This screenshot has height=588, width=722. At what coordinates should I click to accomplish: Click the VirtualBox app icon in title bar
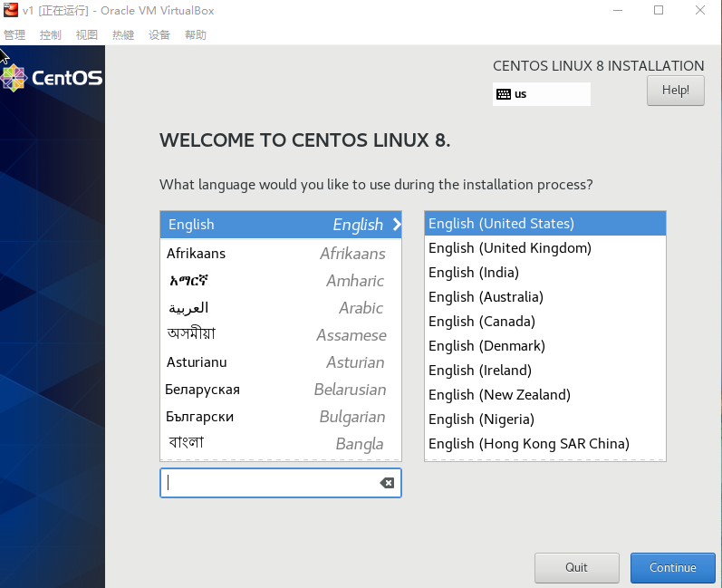[10, 10]
